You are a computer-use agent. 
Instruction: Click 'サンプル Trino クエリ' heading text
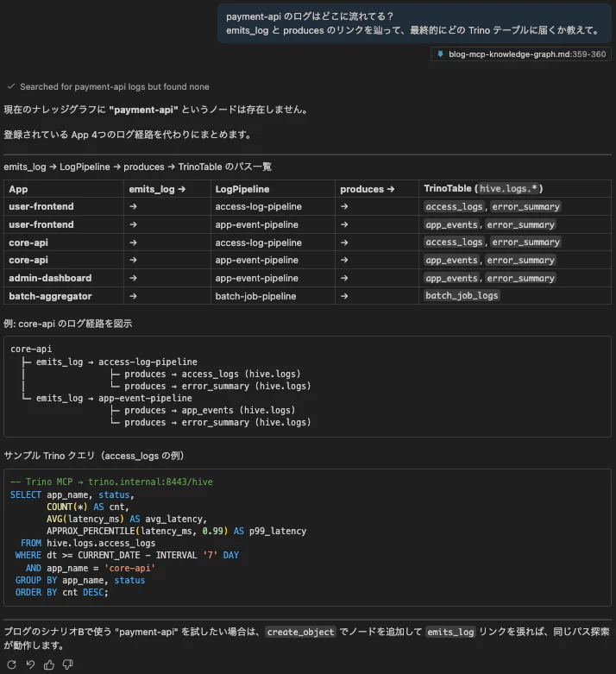(x=94, y=456)
